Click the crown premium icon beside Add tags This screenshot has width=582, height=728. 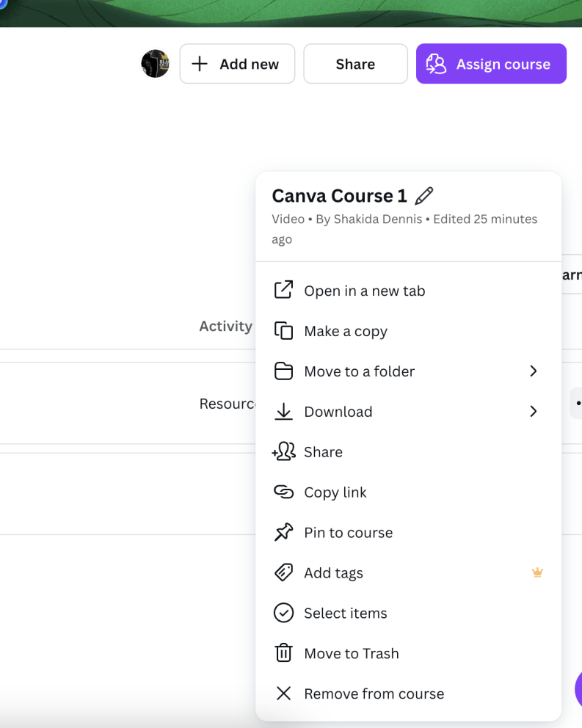537,572
